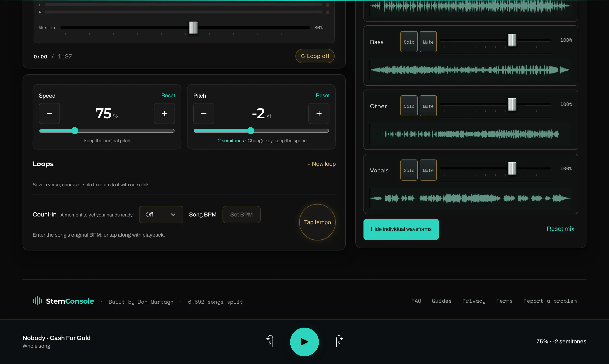Mute the Other stem
The width and height of the screenshot is (609, 364).
coord(428,106)
